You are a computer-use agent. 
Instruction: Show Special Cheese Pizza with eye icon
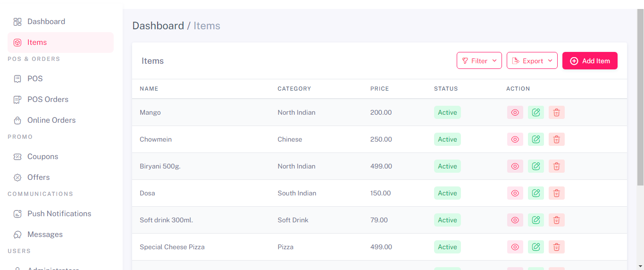515,247
